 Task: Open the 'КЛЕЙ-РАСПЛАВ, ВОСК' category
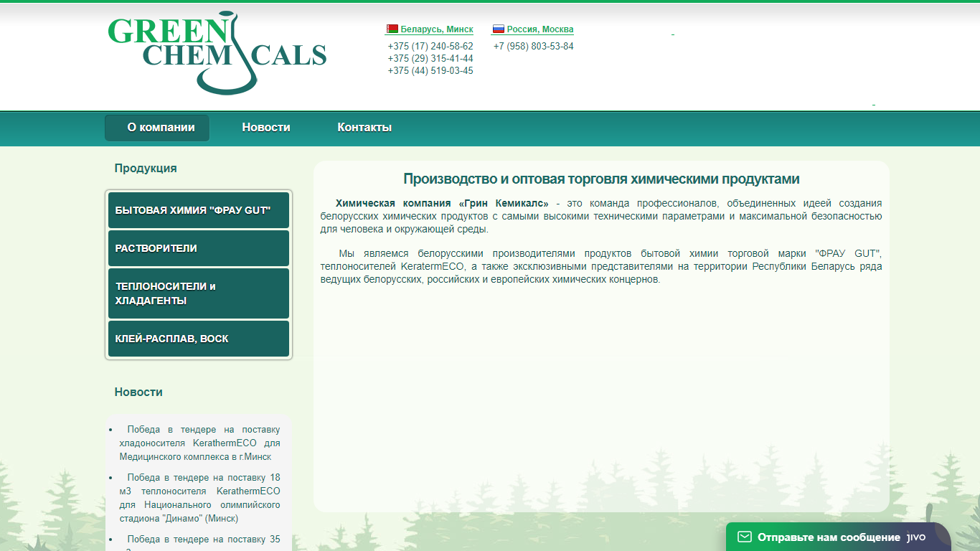click(x=199, y=339)
